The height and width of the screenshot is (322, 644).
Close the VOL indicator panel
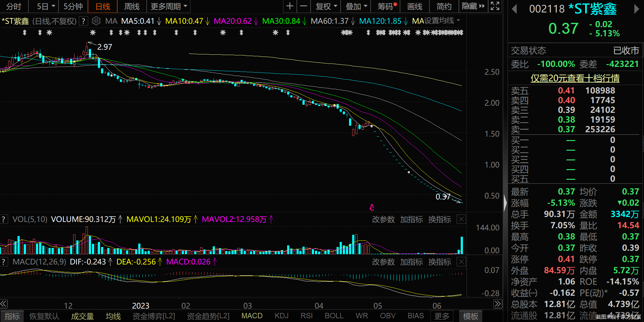point(461,219)
